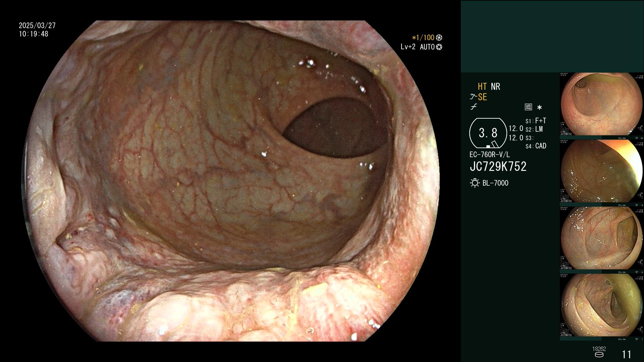Click the shutter speed *1/100 value

click(x=423, y=38)
